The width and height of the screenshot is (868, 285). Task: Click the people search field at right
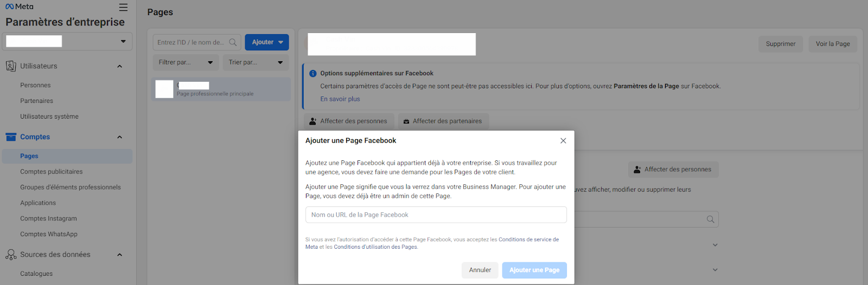[x=646, y=219]
